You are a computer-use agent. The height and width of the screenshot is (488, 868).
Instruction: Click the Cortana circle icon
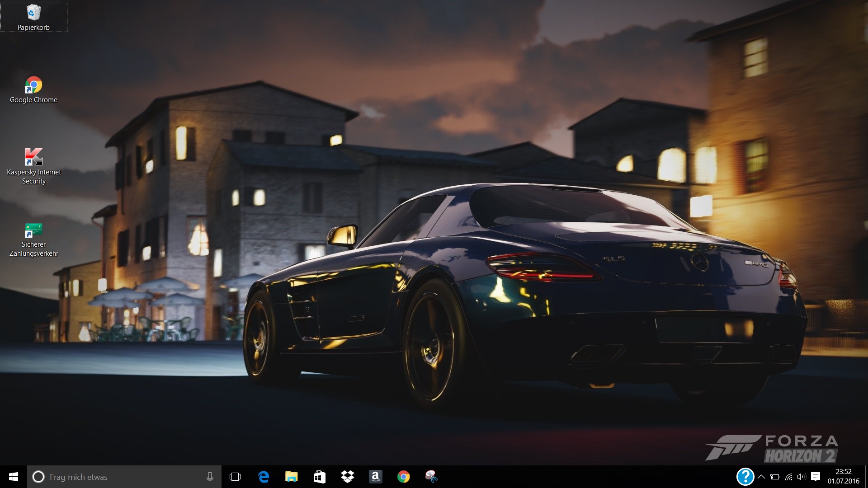(38, 477)
